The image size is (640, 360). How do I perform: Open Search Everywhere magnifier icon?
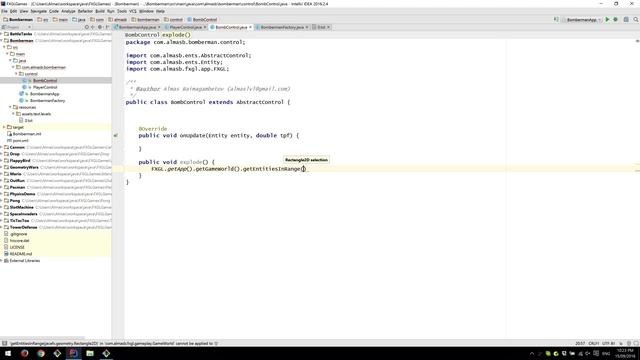636,19
